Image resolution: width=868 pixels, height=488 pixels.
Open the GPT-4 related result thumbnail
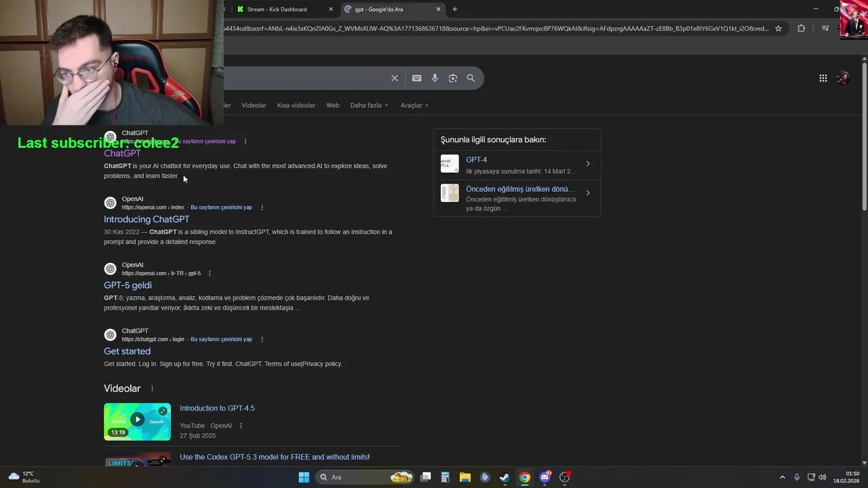point(450,164)
